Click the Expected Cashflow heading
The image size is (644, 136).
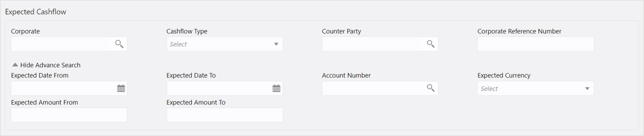36,12
